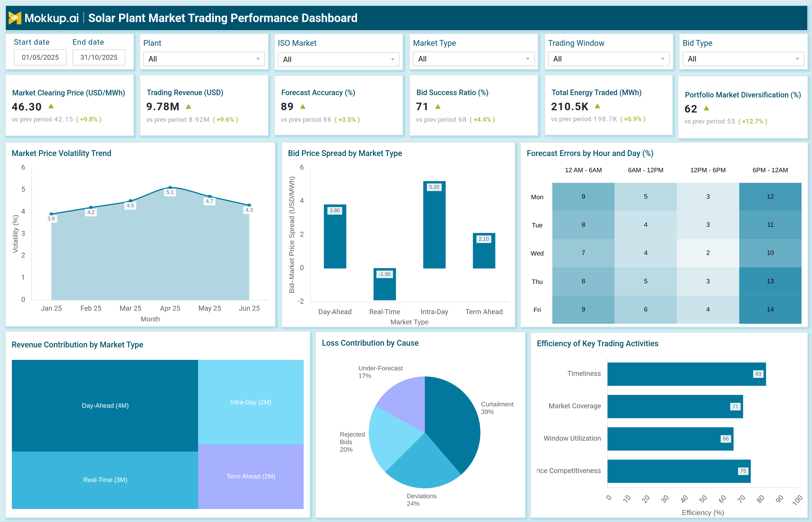Select the Window Utilization efficiency bar 66

670,438
